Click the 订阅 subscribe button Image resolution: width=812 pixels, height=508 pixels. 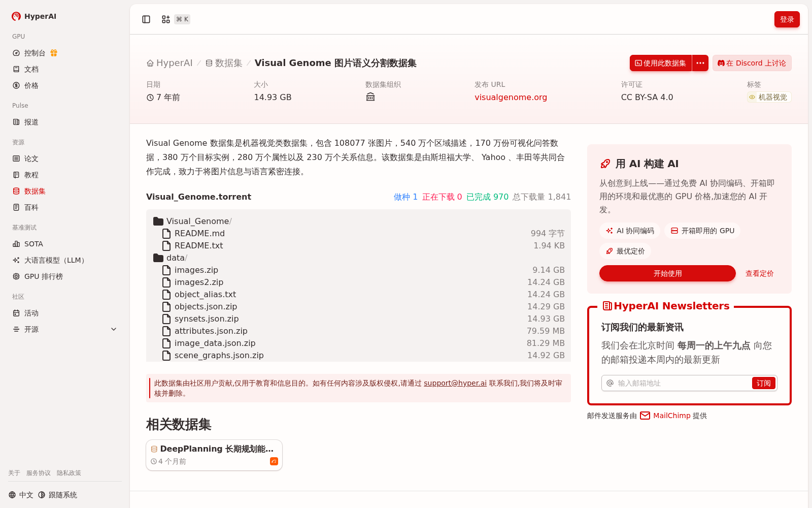(764, 383)
